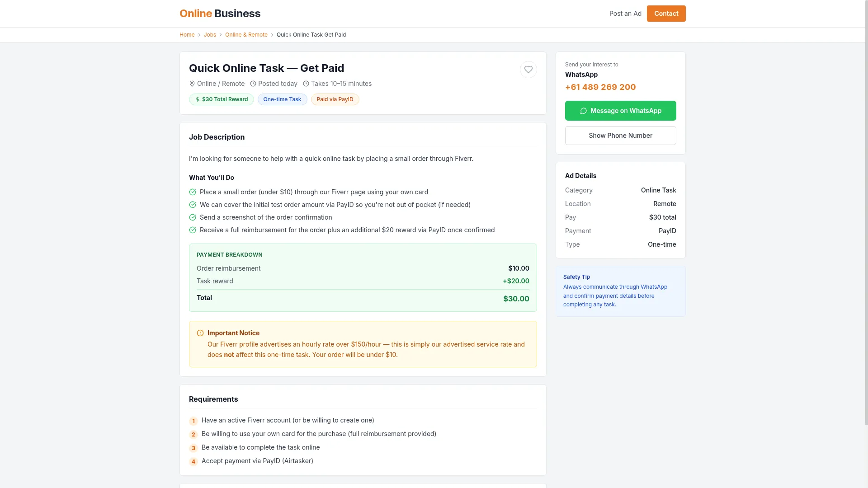Click the Online Business logo
Viewport: 868px width, 488px height.
pyautogui.click(x=220, y=14)
